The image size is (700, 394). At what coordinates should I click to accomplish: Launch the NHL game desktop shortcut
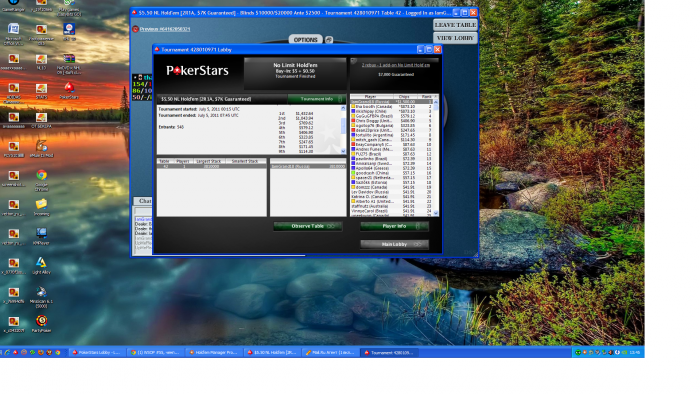click(68, 32)
